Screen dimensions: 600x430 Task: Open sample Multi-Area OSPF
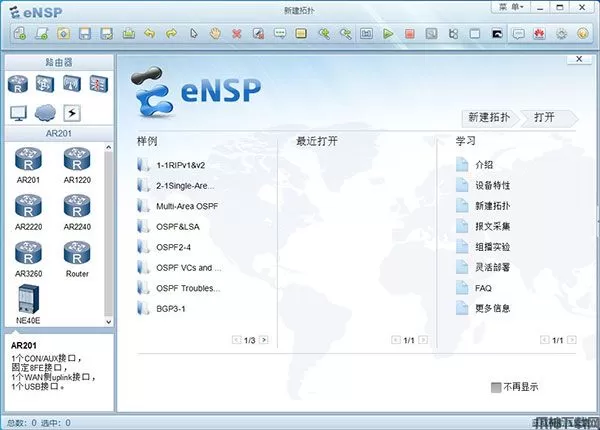[178, 206]
